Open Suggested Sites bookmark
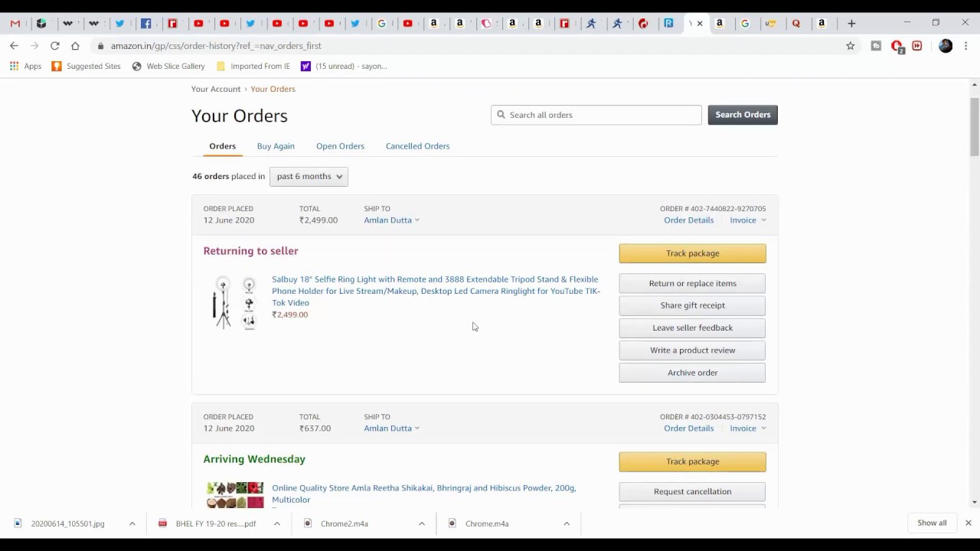980x551 pixels. pos(86,67)
